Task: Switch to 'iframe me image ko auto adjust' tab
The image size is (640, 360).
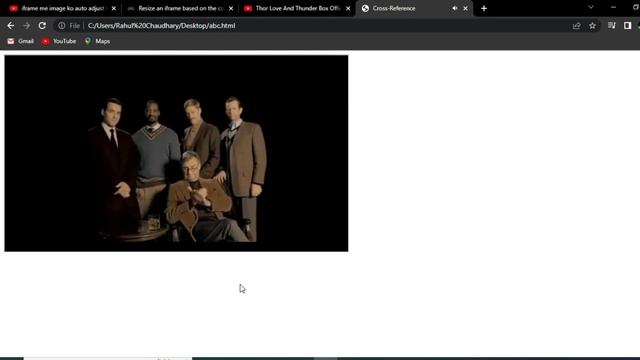Action: [62, 8]
